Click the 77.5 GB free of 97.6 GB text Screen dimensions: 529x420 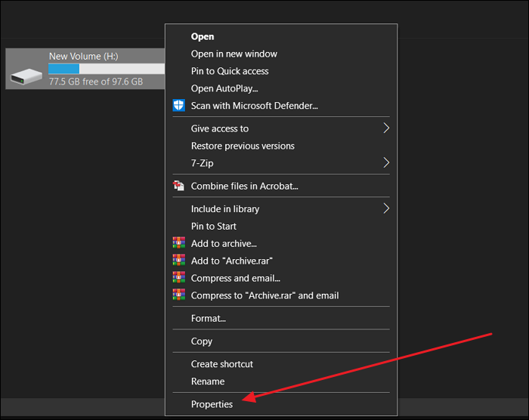(x=95, y=82)
